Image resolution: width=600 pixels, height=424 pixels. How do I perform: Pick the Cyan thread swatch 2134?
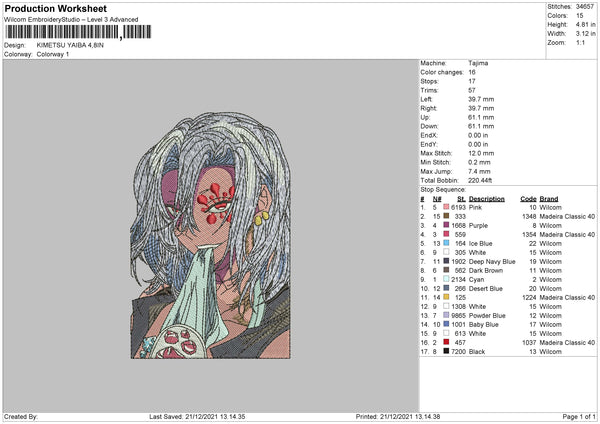point(446,279)
